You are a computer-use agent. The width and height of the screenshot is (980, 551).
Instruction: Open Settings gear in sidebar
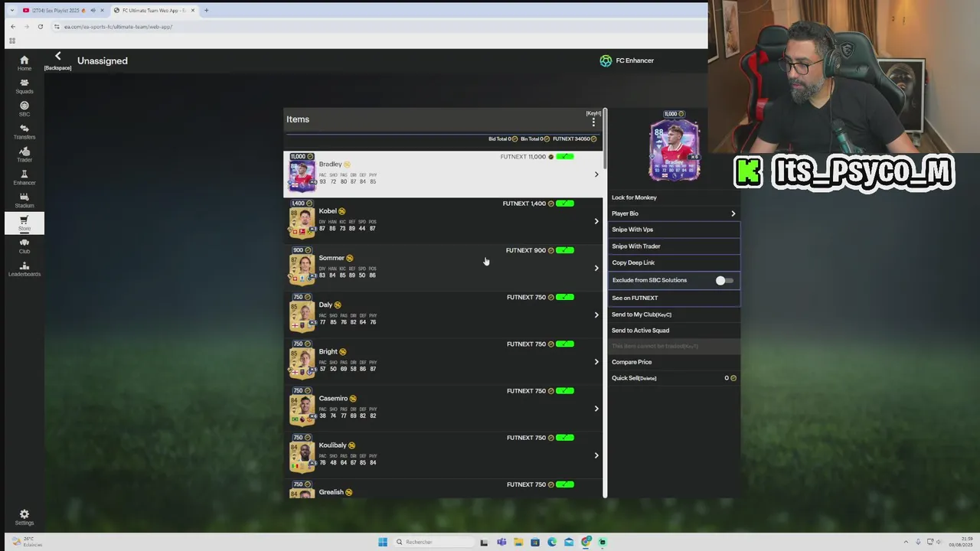(x=24, y=517)
